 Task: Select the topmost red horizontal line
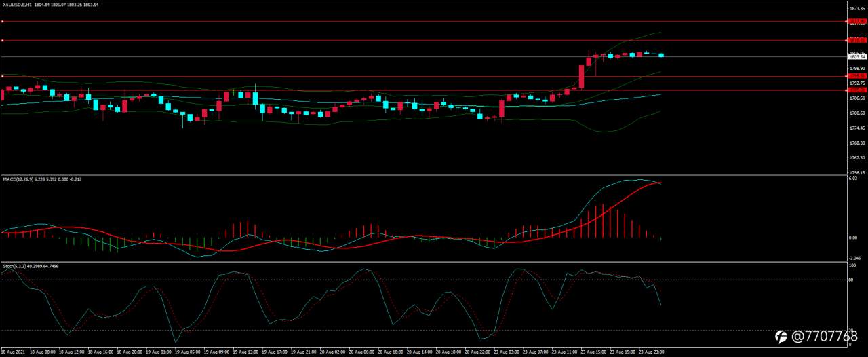point(424,21)
